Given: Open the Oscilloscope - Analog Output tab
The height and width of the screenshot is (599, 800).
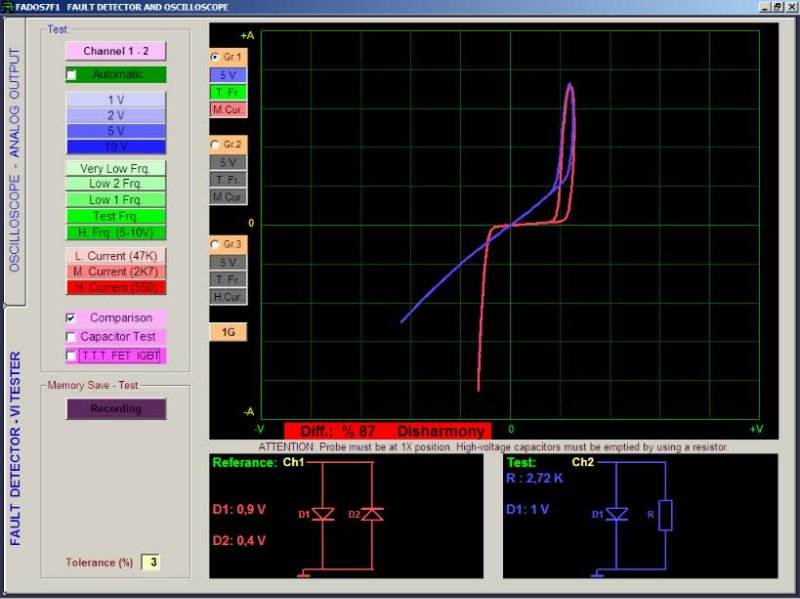Looking at the screenshot, I should point(15,160).
